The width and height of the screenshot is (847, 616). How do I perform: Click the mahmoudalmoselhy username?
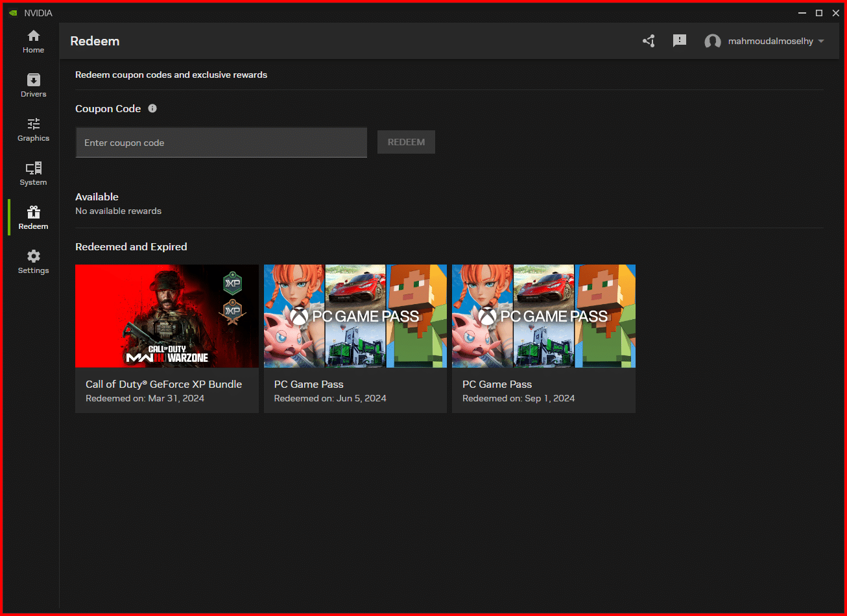pyautogui.click(x=770, y=41)
